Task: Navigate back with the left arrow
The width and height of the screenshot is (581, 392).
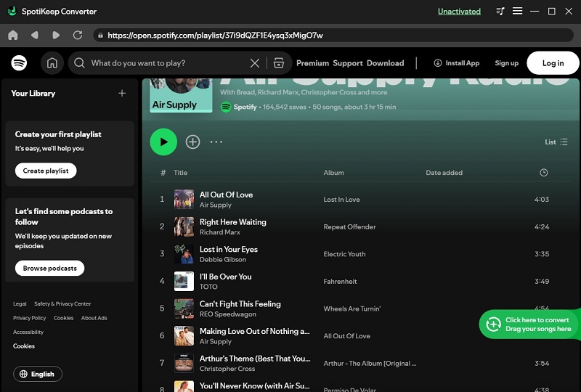Action: [x=34, y=35]
